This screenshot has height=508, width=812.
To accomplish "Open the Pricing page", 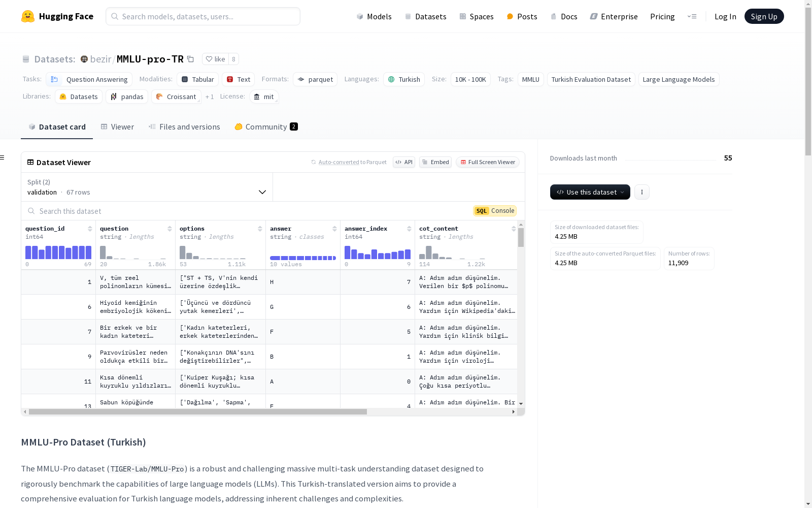I will (662, 16).
